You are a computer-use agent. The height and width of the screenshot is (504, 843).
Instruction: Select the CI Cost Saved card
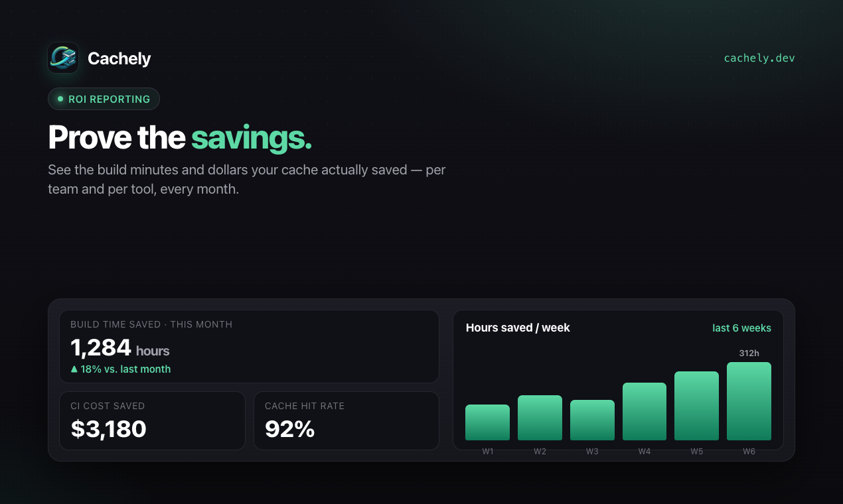pos(152,421)
